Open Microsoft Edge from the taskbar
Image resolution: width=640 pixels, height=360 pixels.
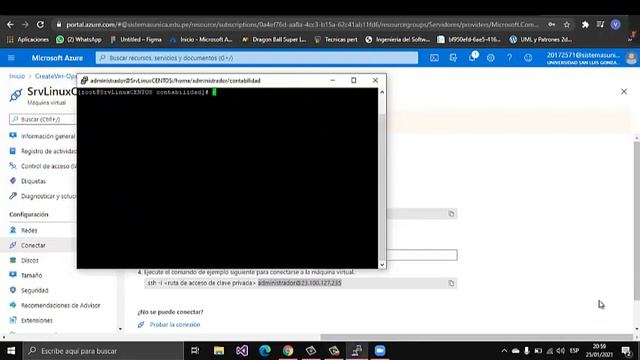click(x=265, y=351)
